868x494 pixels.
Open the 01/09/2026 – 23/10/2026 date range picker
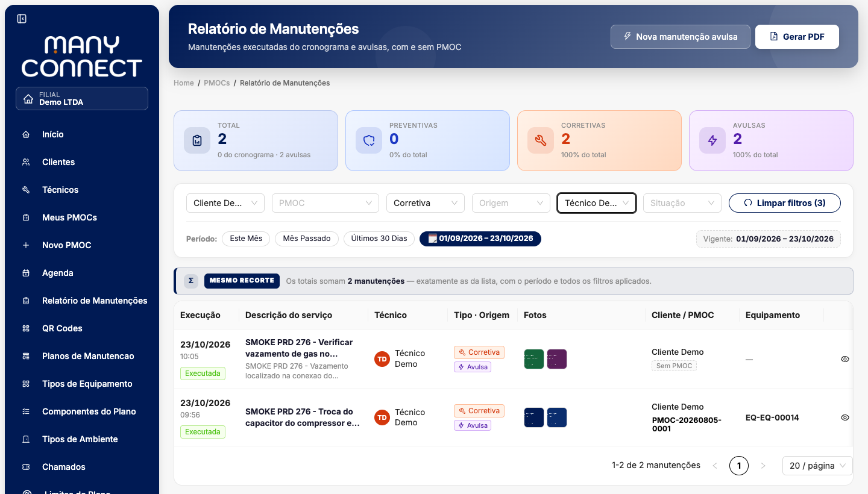[x=480, y=239]
